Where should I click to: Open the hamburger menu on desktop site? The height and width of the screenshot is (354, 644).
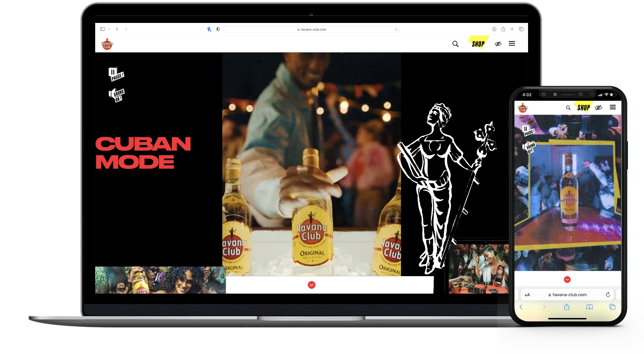click(x=512, y=44)
